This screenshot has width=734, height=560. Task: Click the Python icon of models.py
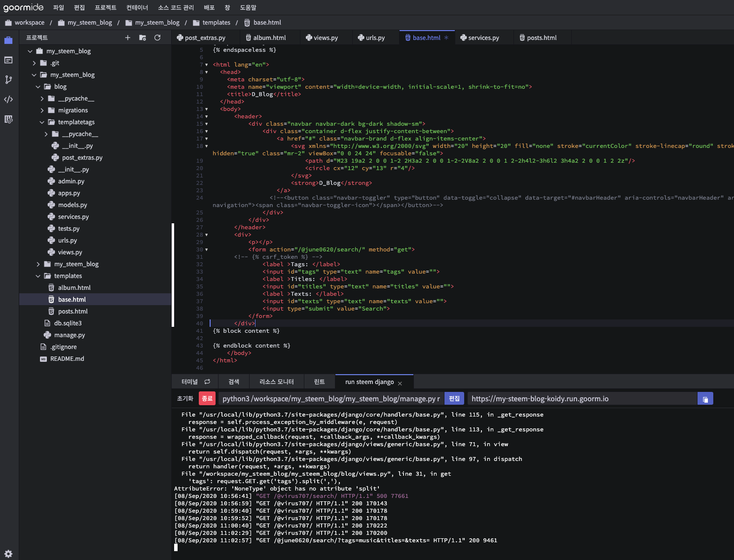click(x=51, y=205)
